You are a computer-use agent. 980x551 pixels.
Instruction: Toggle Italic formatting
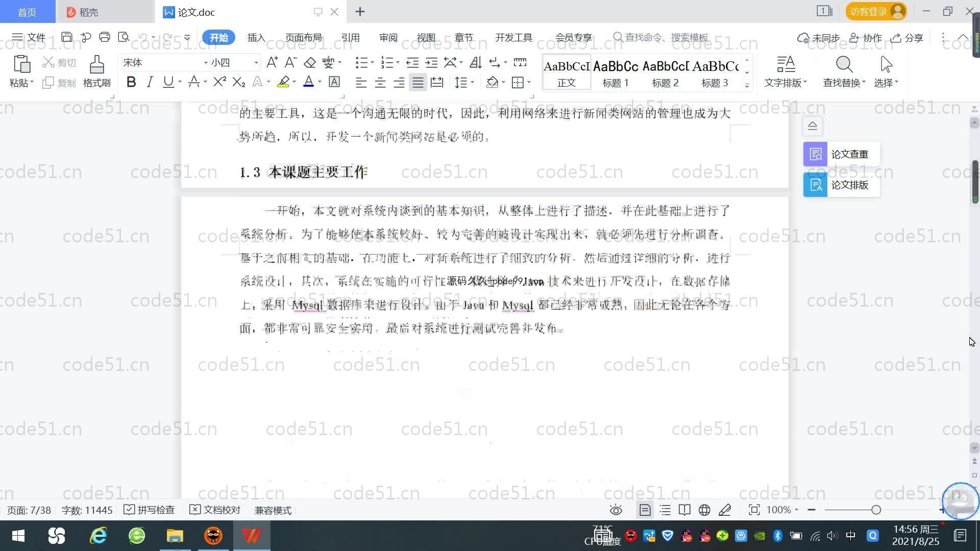coord(150,82)
